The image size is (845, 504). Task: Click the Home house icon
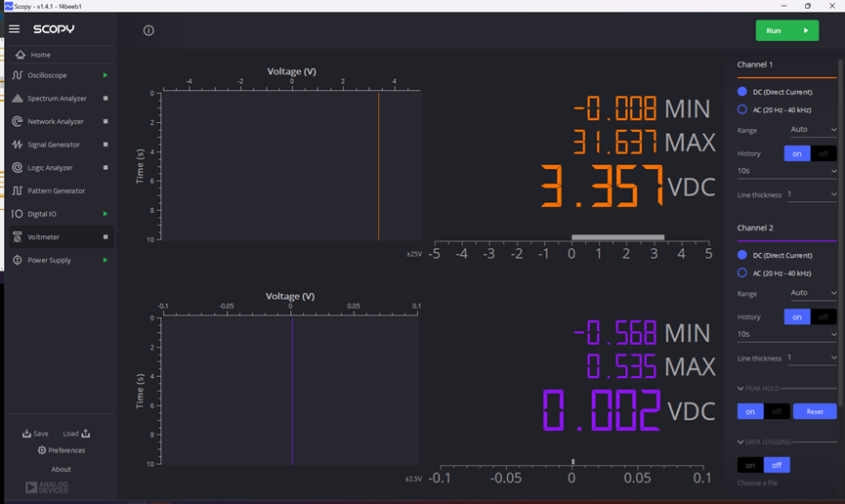click(21, 55)
